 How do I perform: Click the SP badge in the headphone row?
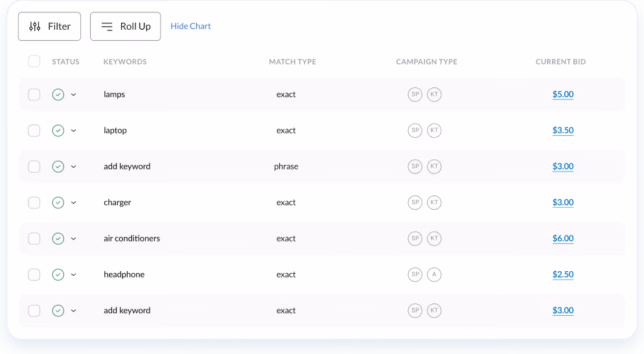click(x=415, y=274)
